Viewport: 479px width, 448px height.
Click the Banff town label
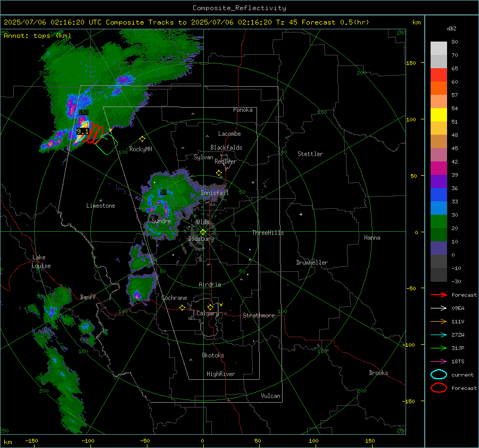click(x=88, y=297)
